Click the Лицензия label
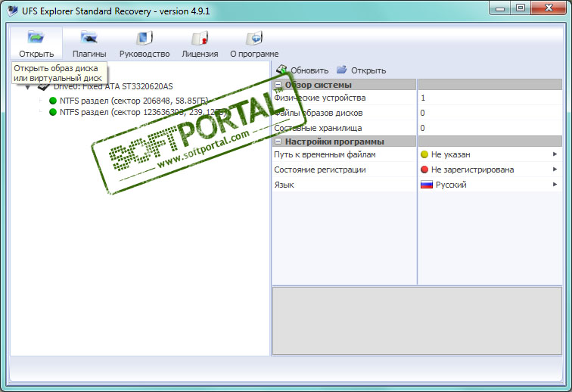 coord(200,54)
